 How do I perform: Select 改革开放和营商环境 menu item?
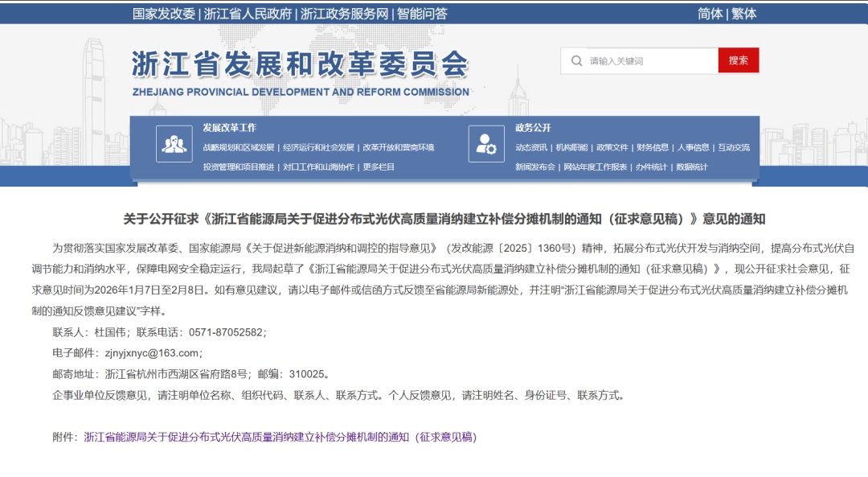398,148
